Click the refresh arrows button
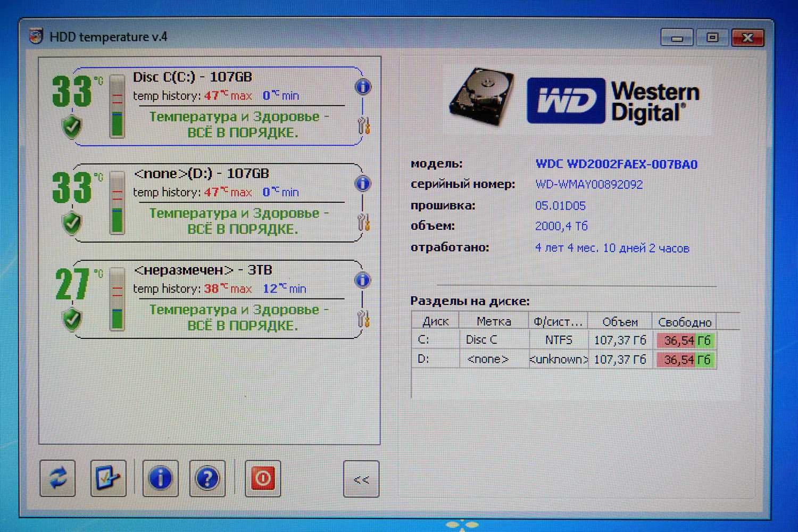This screenshot has width=798, height=532. (x=57, y=478)
